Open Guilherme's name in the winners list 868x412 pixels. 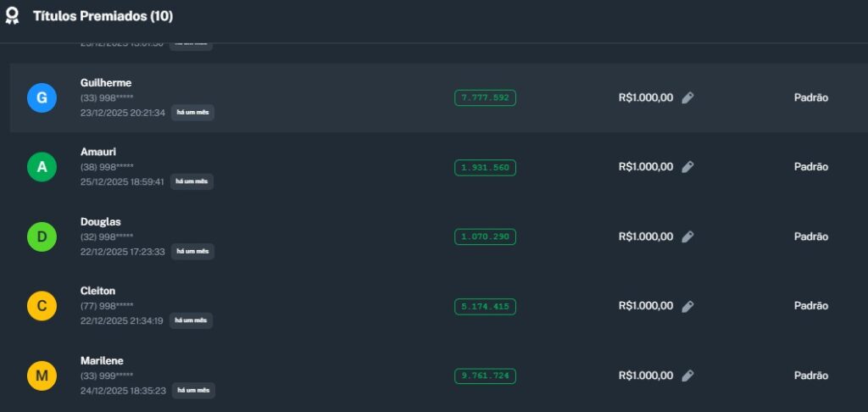(x=106, y=82)
